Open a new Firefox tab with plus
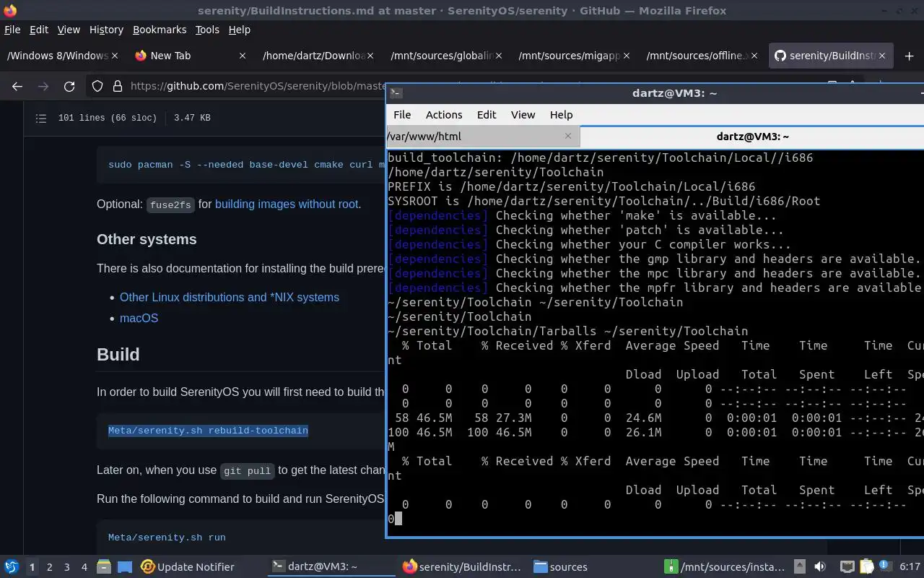The height and width of the screenshot is (578, 924). [909, 56]
